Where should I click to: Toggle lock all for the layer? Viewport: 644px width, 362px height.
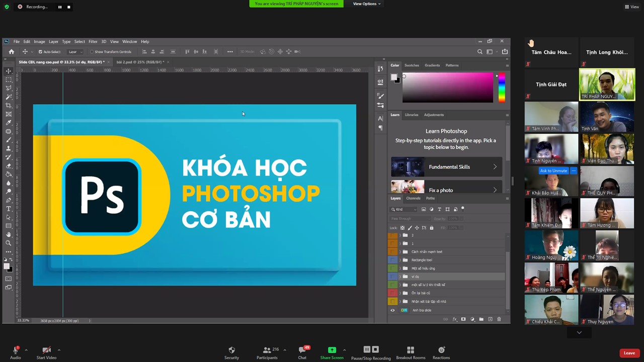[431, 228]
